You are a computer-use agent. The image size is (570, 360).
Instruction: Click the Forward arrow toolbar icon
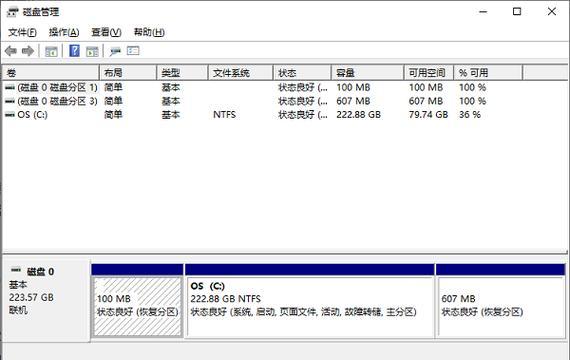point(28,51)
